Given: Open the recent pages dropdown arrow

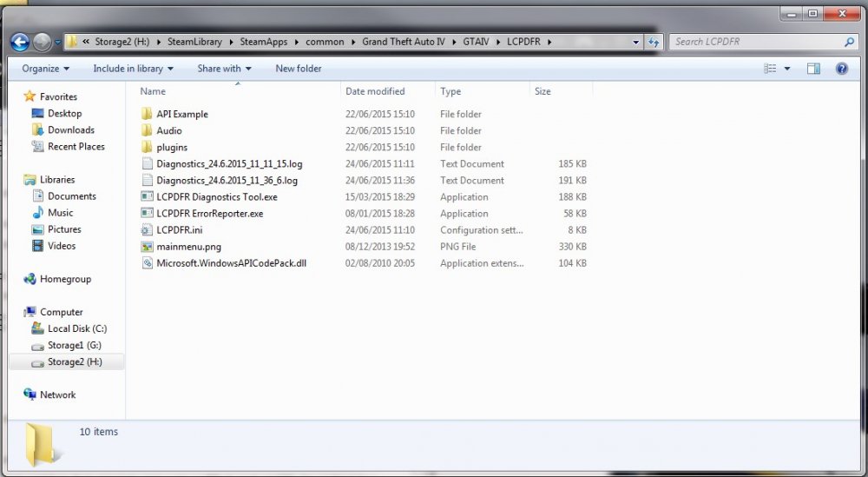Looking at the screenshot, I should (57, 42).
